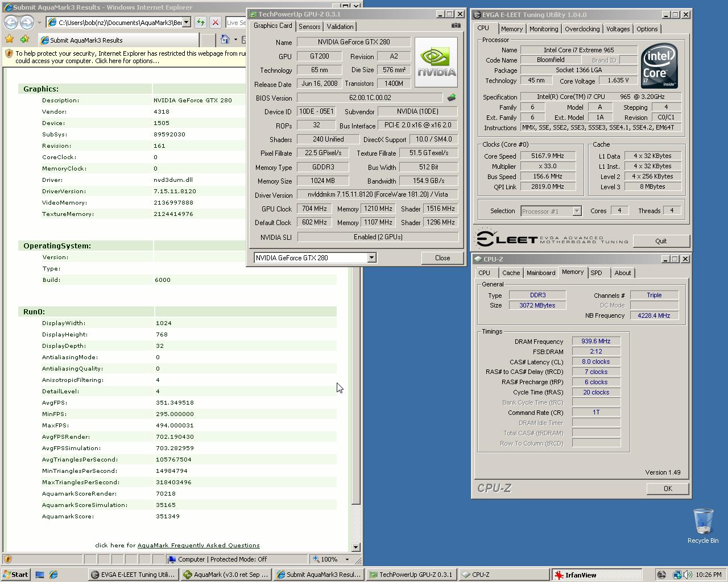728x582 pixels.
Task: Open E-LEET Options tab
Action: (x=647, y=29)
